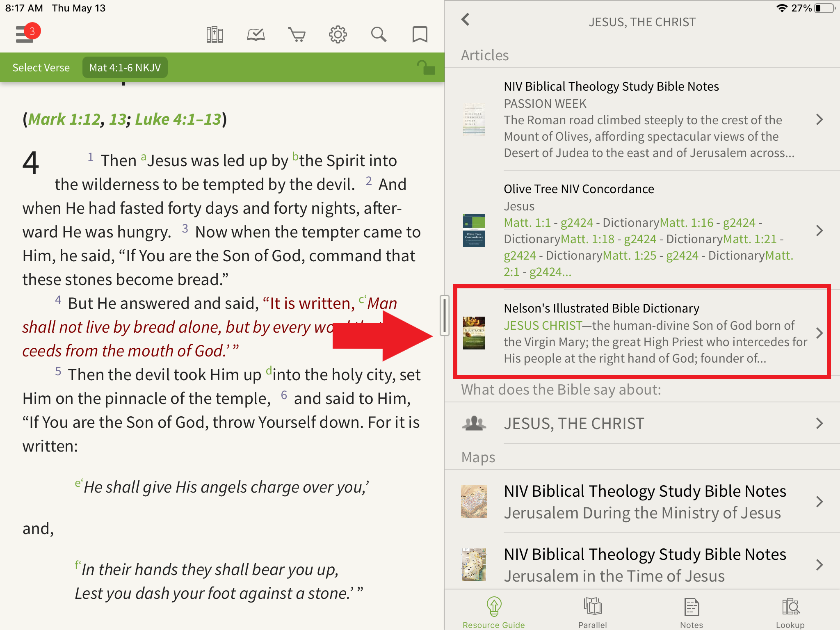Tap Select Verse button

[41, 68]
